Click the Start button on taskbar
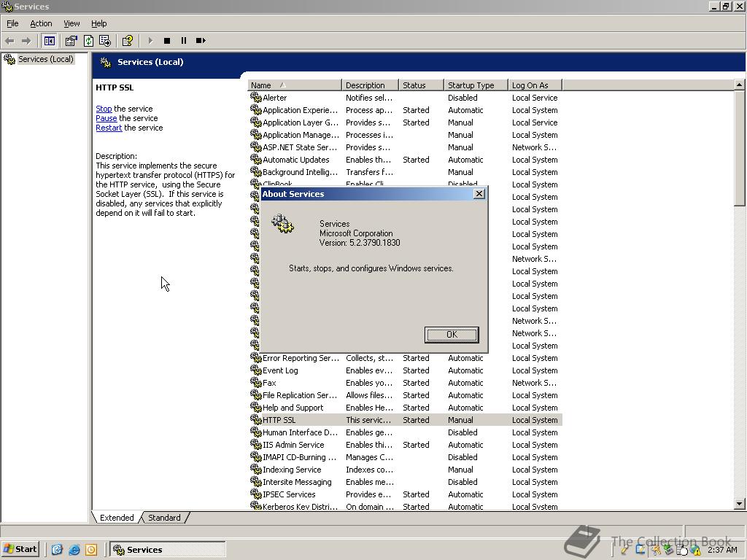Screen dimensions: 747x560 [x=20, y=549]
